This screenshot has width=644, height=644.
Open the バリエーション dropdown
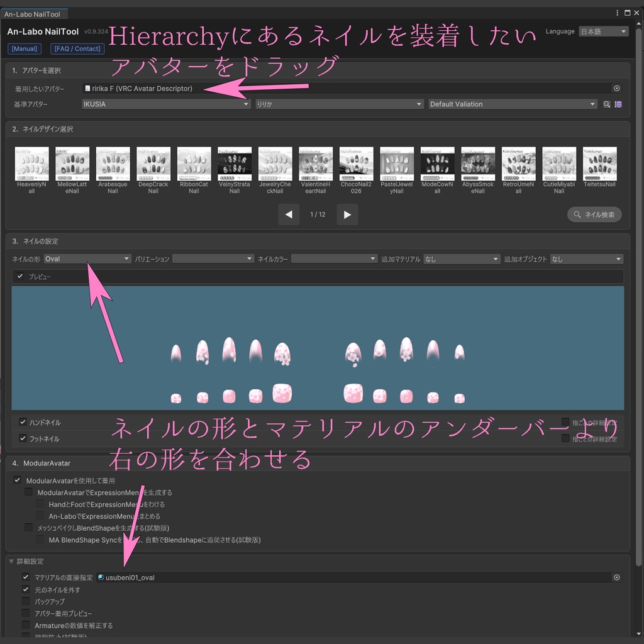[213, 258]
